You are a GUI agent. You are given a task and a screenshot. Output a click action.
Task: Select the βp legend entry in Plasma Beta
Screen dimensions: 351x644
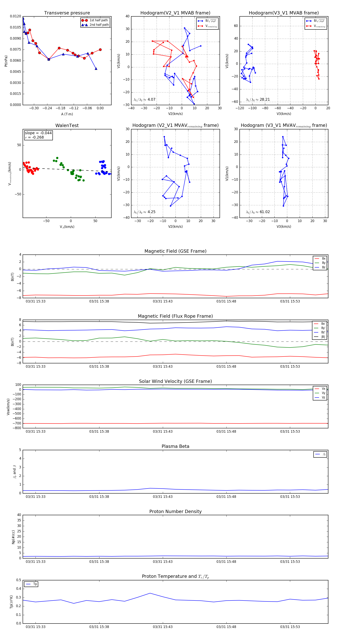coord(320,454)
